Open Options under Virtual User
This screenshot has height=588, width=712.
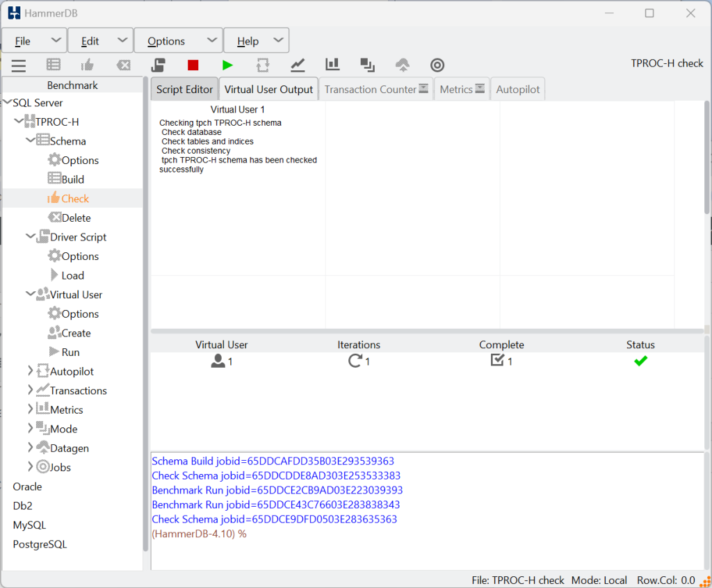[x=73, y=313]
